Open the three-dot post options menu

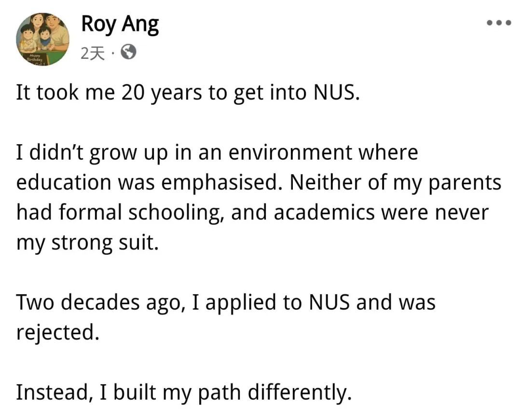498,23
